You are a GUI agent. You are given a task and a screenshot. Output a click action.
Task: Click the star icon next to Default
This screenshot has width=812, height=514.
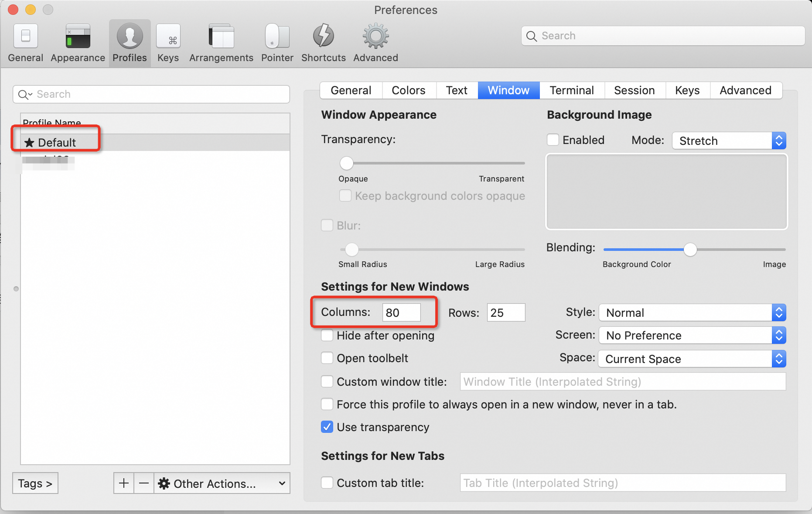(x=29, y=143)
